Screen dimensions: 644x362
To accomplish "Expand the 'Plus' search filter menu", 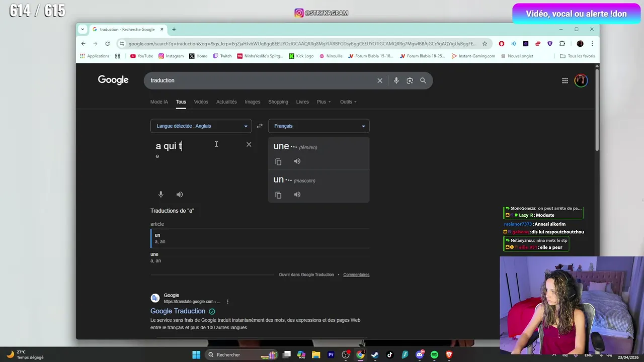I will pos(324,102).
